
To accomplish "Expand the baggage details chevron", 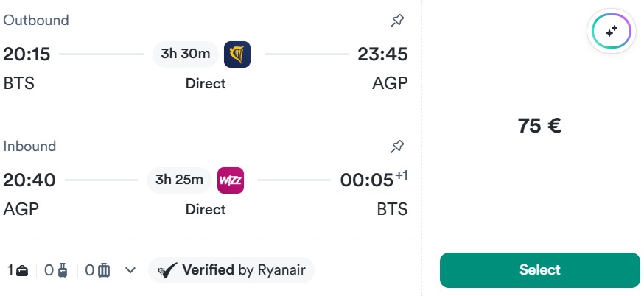I will (130, 270).
